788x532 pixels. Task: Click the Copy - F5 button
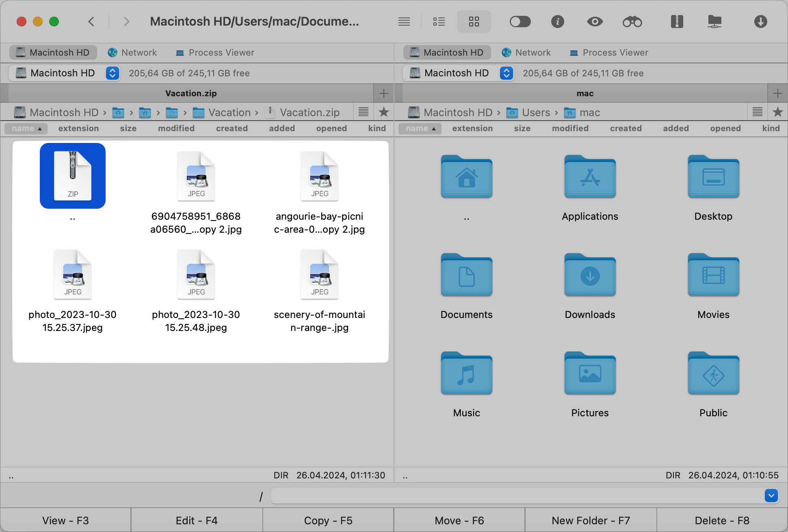[328, 520]
